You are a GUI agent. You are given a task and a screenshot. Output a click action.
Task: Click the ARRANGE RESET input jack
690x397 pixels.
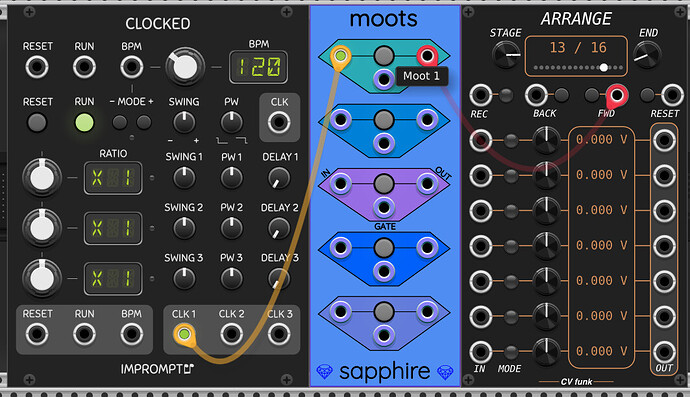(672, 95)
